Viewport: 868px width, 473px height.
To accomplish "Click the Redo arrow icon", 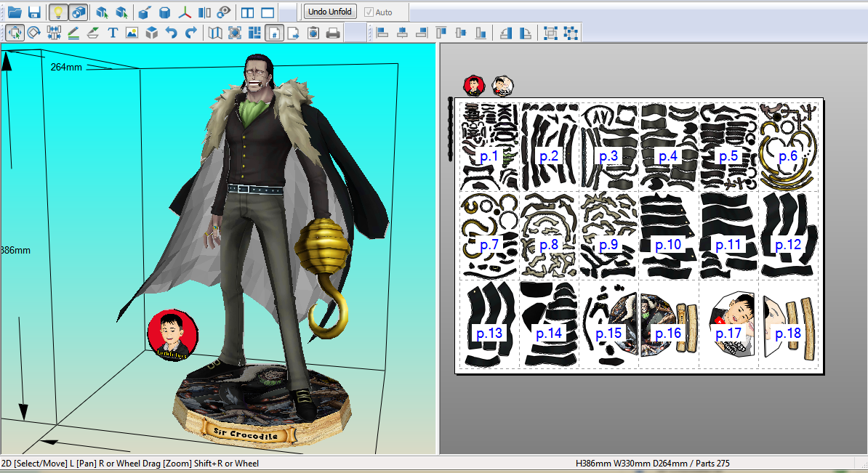I will [191, 33].
